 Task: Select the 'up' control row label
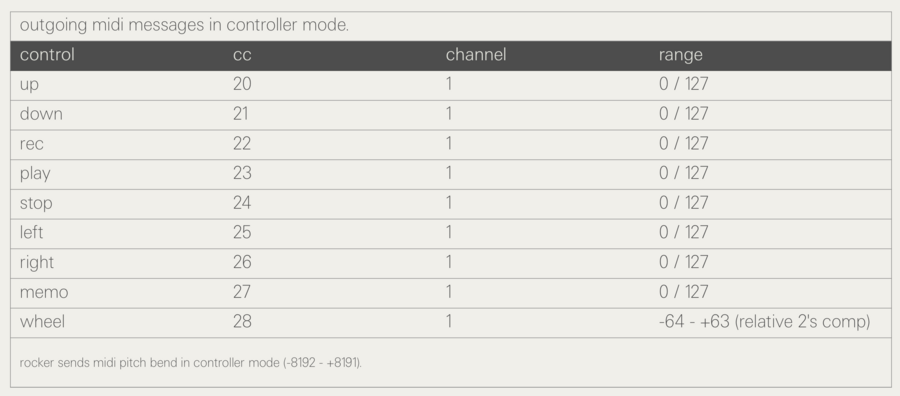point(29,85)
